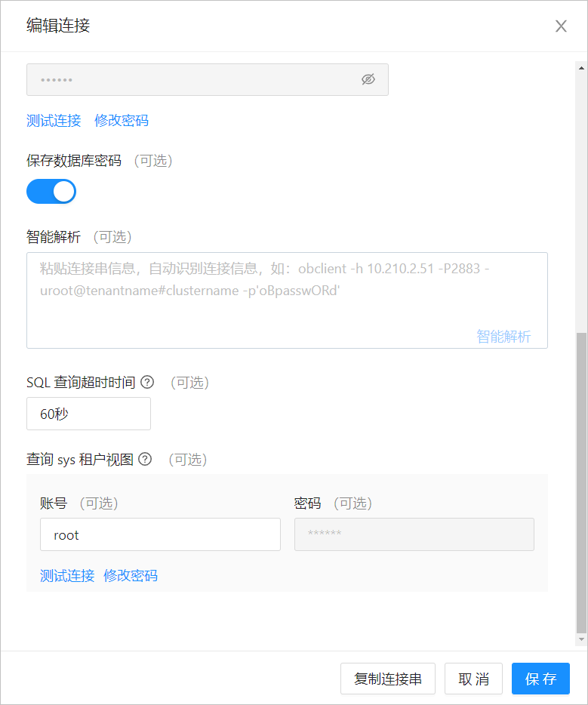Click the 60秒 timeout input field
This screenshot has width=588, height=705.
click(88, 414)
